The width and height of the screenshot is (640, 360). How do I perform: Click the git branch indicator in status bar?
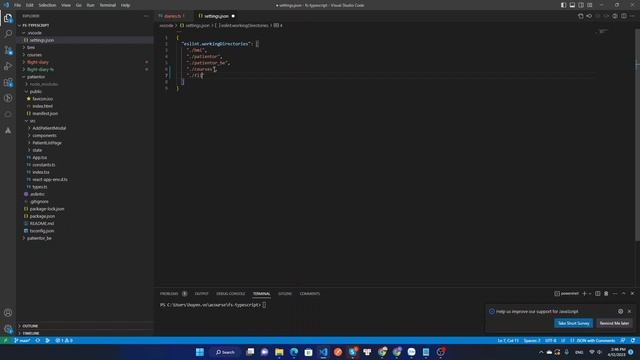point(22,340)
